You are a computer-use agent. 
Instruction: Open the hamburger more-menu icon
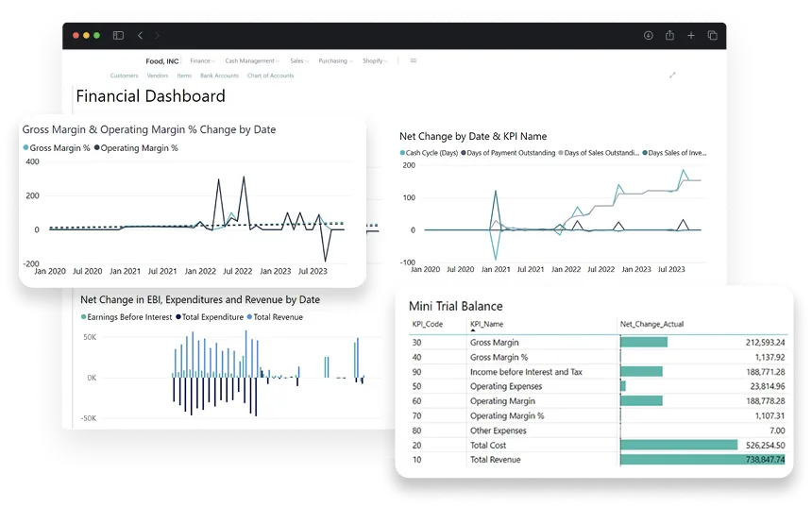point(413,60)
